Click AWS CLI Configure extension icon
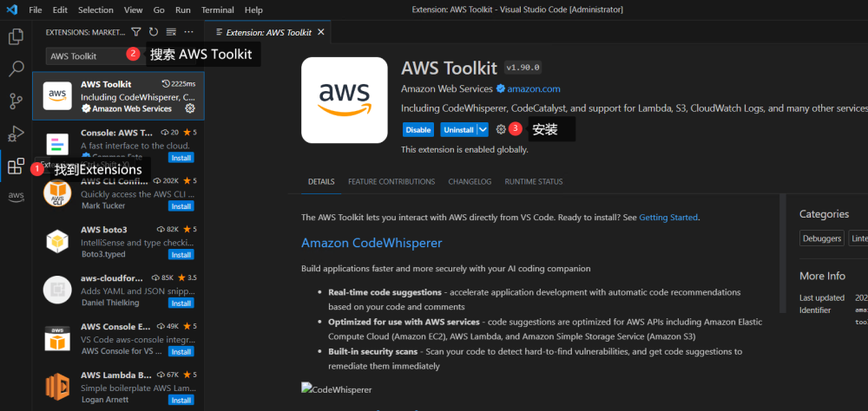 [57, 193]
